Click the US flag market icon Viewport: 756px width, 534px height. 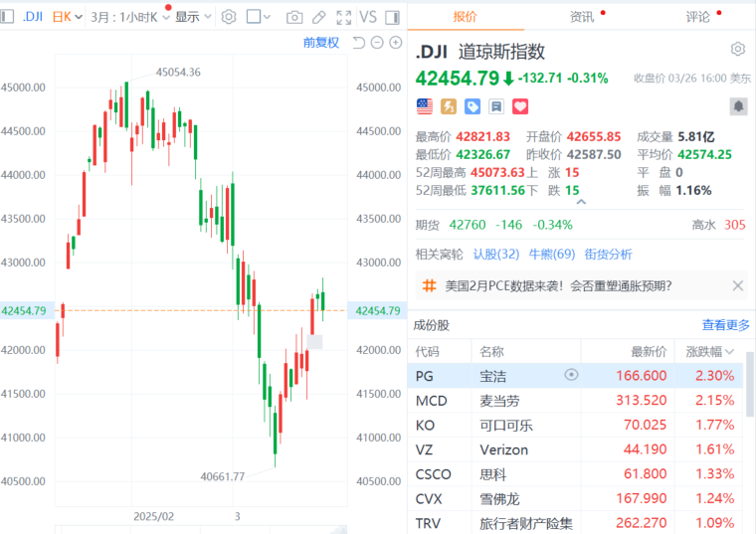(x=425, y=106)
